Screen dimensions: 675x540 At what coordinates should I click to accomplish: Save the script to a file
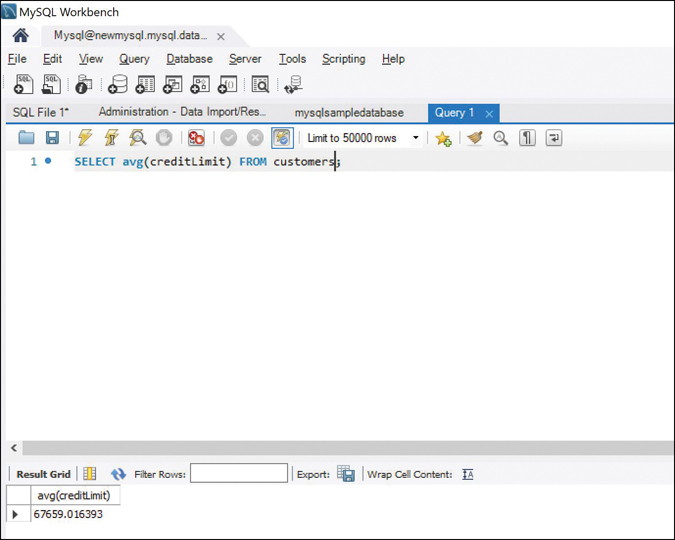click(53, 138)
